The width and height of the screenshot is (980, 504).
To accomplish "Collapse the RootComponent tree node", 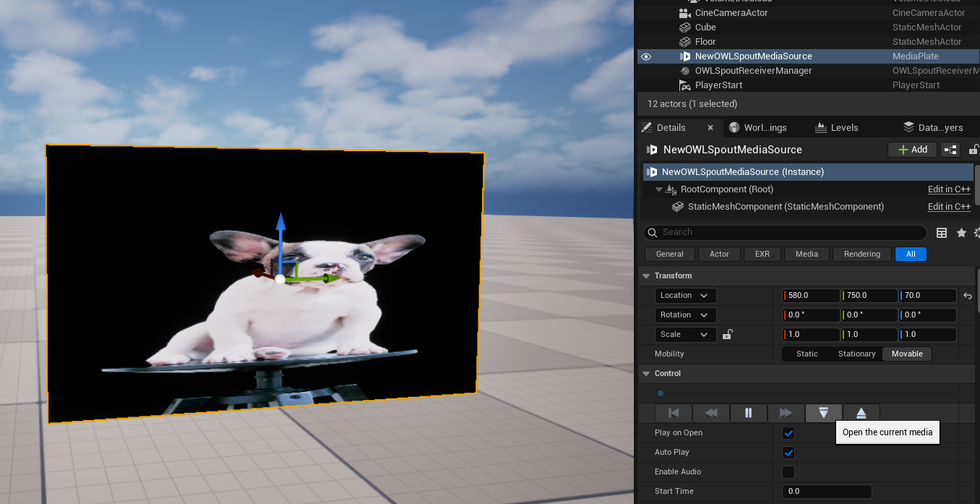I will [x=659, y=189].
